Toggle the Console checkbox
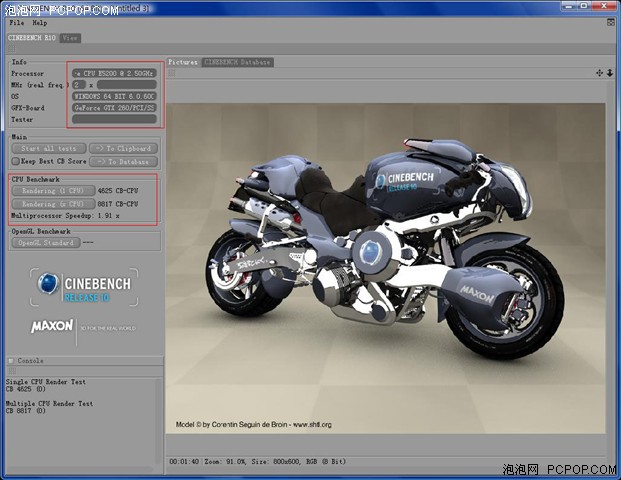The height and width of the screenshot is (480, 621). click(x=11, y=361)
